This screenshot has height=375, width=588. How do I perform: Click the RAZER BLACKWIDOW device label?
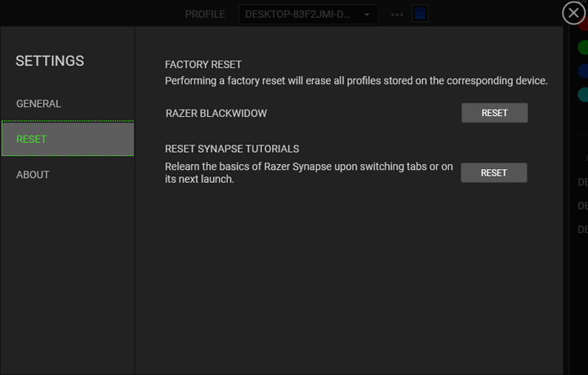pyautogui.click(x=216, y=113)
